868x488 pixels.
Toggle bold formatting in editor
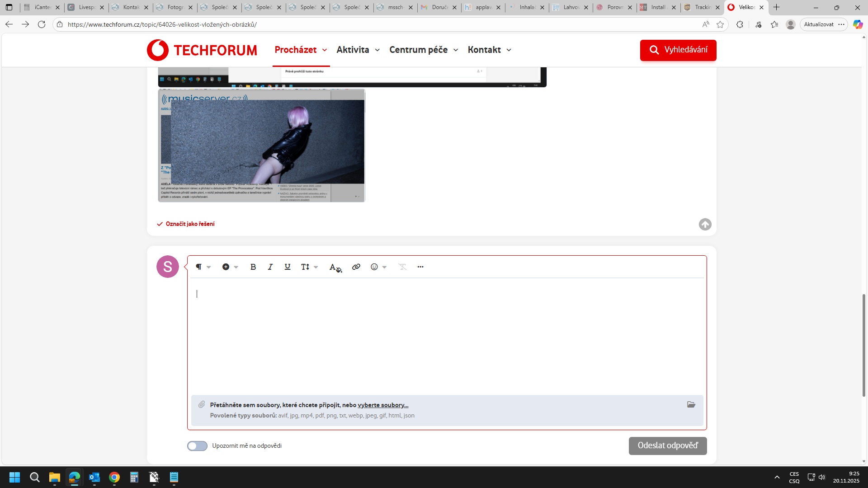tap(253, 267)
